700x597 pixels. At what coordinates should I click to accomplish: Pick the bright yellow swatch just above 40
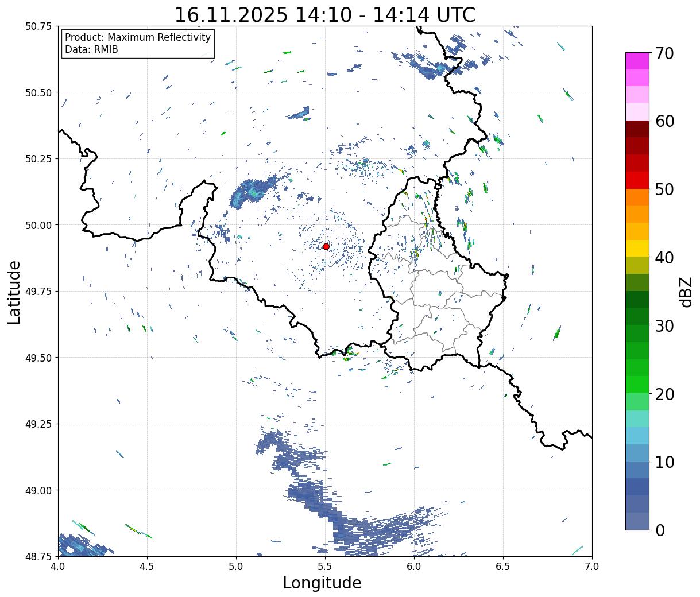point(637,249)
